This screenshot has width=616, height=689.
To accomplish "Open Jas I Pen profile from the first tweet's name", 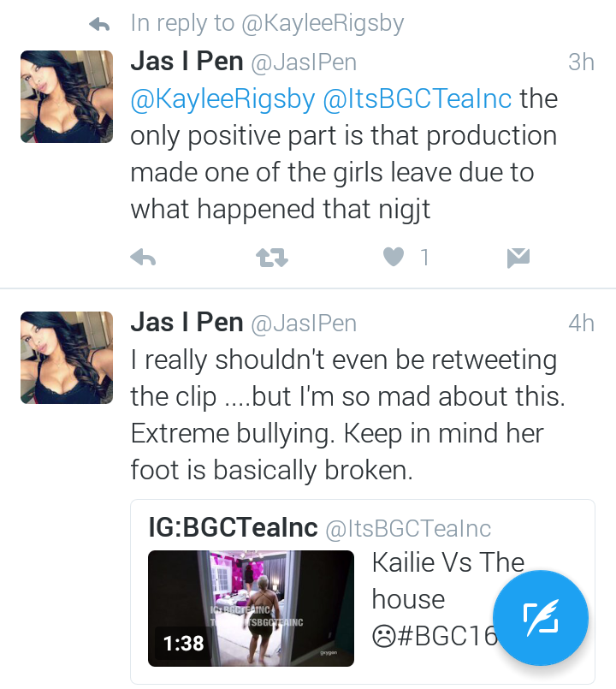I will tap(187, 61).
